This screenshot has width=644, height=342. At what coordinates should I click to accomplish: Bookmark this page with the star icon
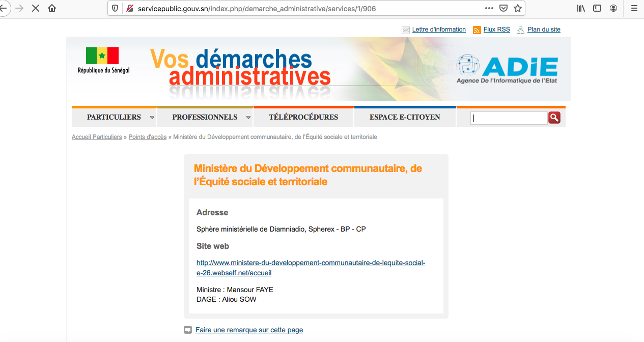[518, 8]
